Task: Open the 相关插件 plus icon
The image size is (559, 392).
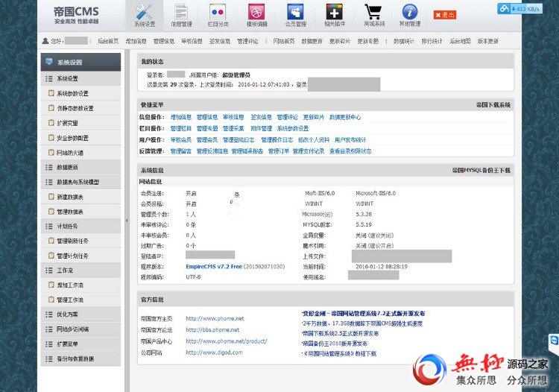Action: pos(335,14)
